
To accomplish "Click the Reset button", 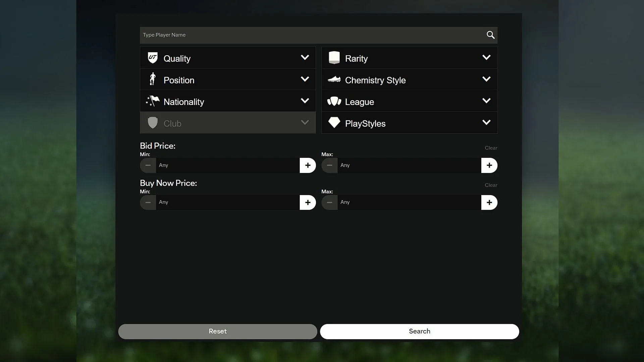I will coord(217,331).
